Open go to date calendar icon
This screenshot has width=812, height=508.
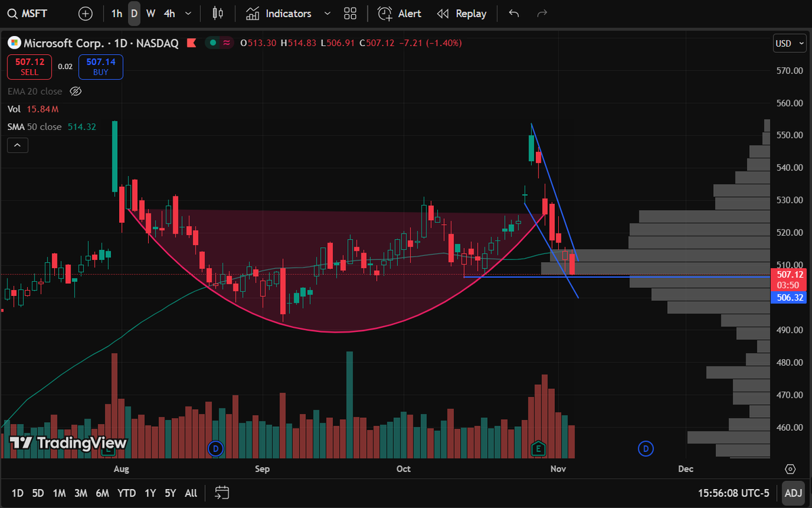(222, 492)
